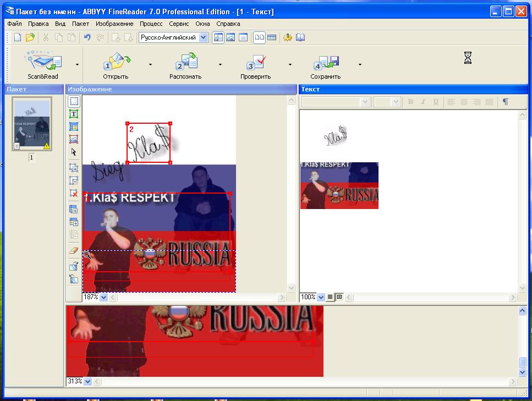Image resolution: width=532 pixels, height=401 pixels.
Task: Toggle the image window view button
Action: 231,37
